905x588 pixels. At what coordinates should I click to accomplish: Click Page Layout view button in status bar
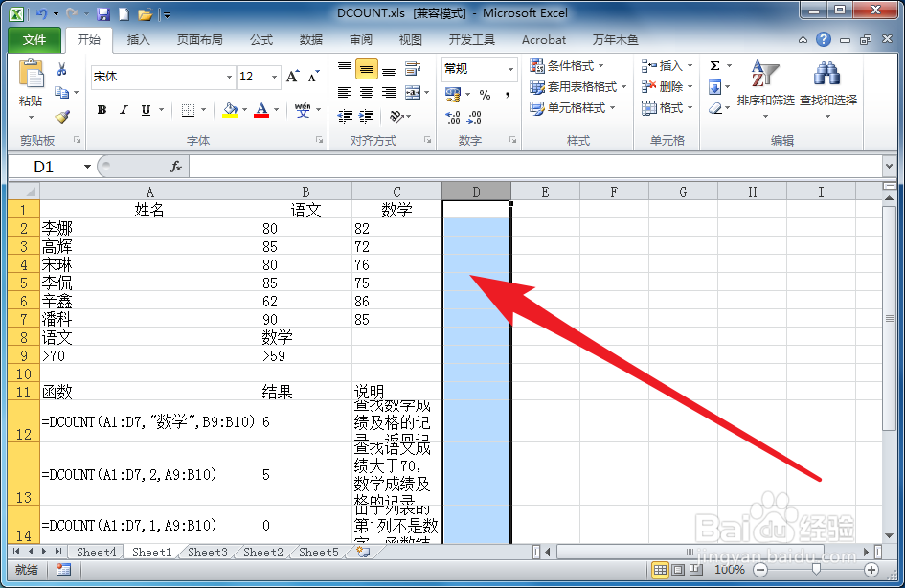pos(678,570)
